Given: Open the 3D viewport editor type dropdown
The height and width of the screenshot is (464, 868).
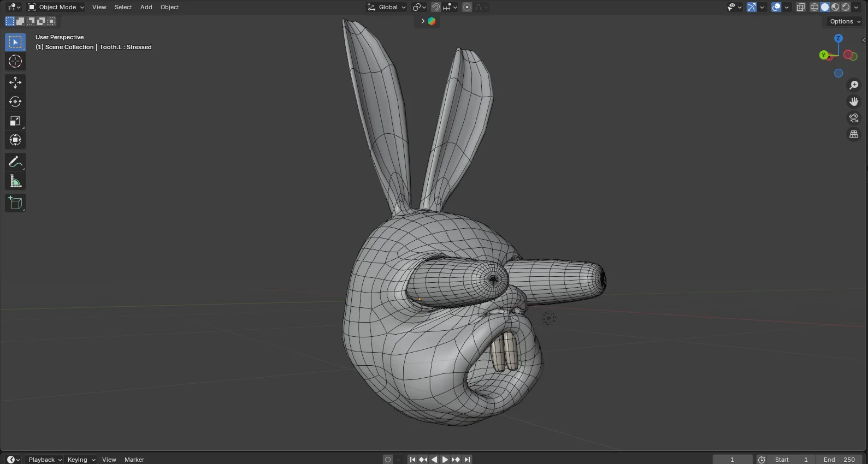Looking at the screenshot, I should point(14,7).
